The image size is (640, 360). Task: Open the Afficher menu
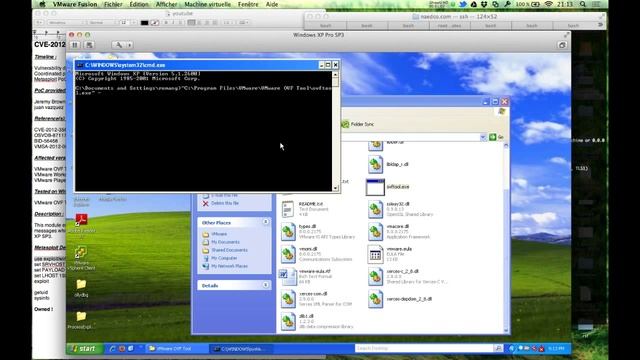click(x=167, y=4)
